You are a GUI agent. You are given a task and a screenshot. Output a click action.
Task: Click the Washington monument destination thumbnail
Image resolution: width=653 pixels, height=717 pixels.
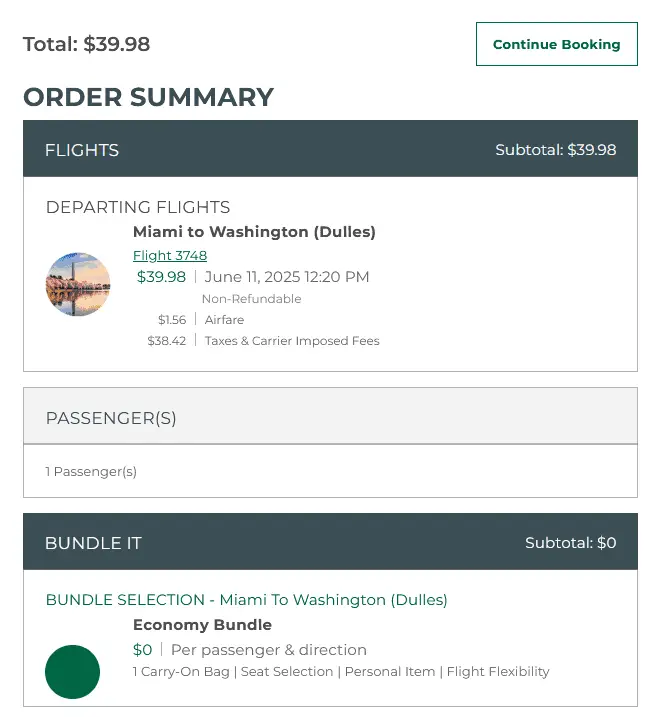click(x=78, y=284)
